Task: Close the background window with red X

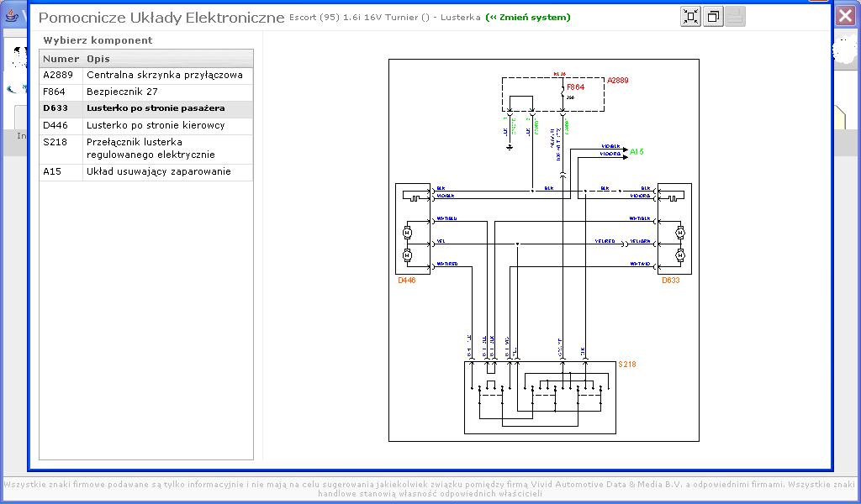Action: click(x=845, y=16)
